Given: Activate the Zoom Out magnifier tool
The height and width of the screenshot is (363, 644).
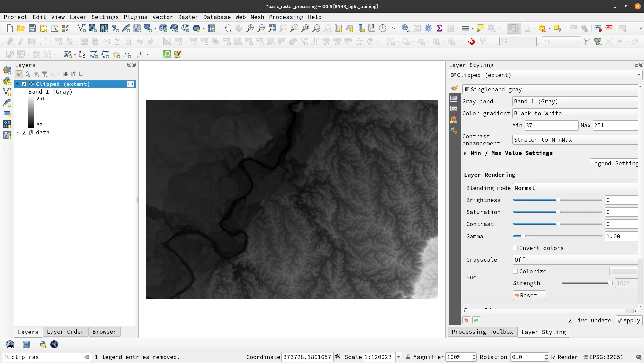Looking at the screenshot, I should 261,29.
